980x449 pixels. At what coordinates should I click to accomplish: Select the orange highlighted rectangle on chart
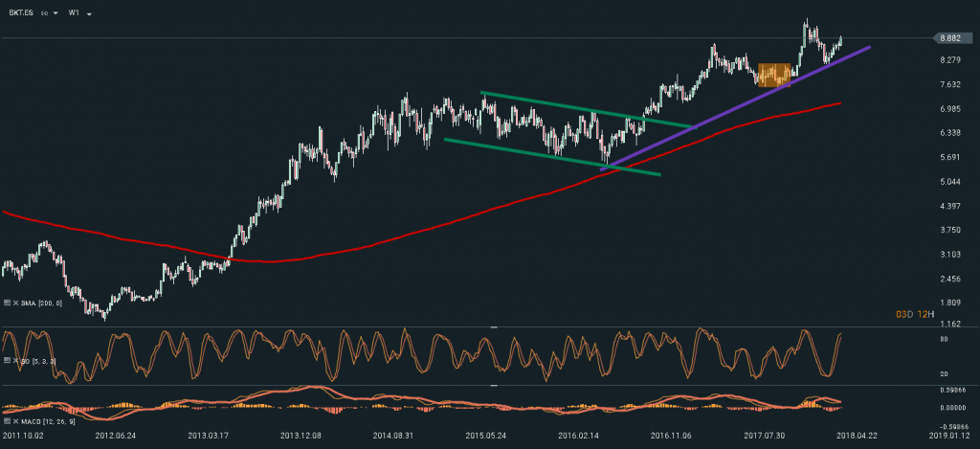coord(774,75)
